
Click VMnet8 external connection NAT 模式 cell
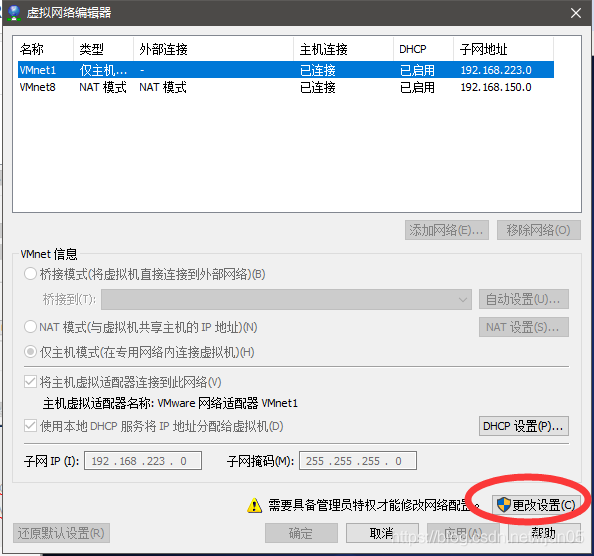pos(163,87)
